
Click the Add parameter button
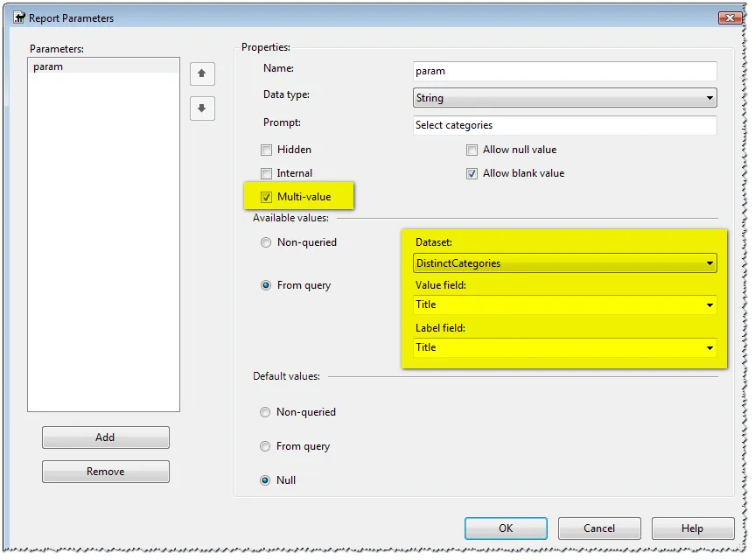(105, 437)
